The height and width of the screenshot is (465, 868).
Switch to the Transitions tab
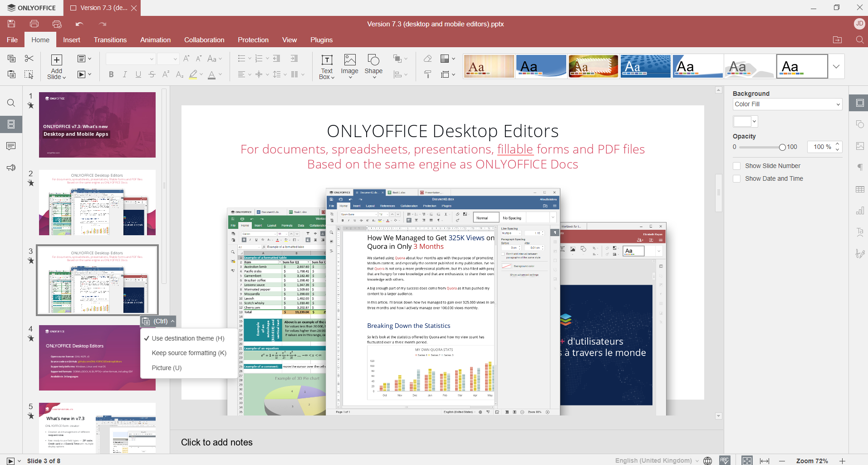click(110, 40)
